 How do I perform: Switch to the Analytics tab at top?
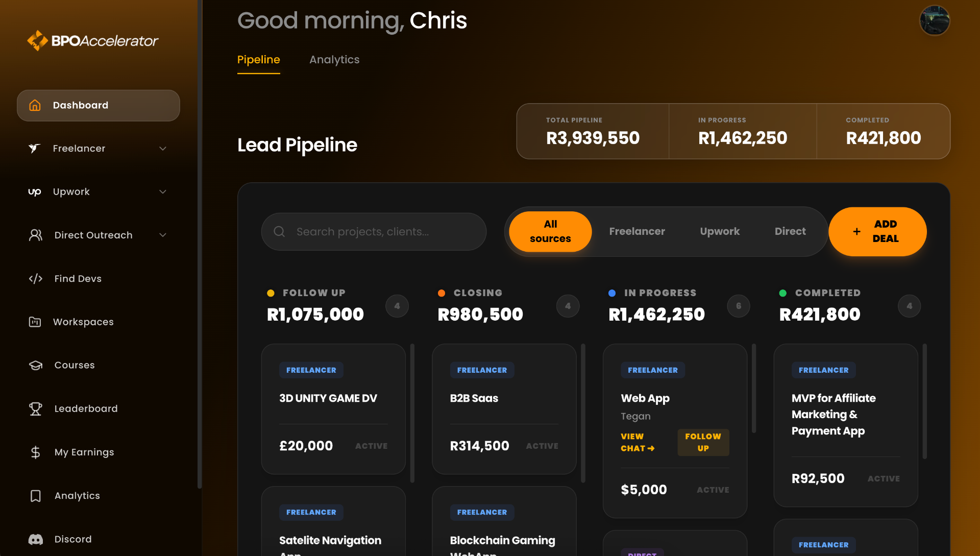click(x=334, y=60)
